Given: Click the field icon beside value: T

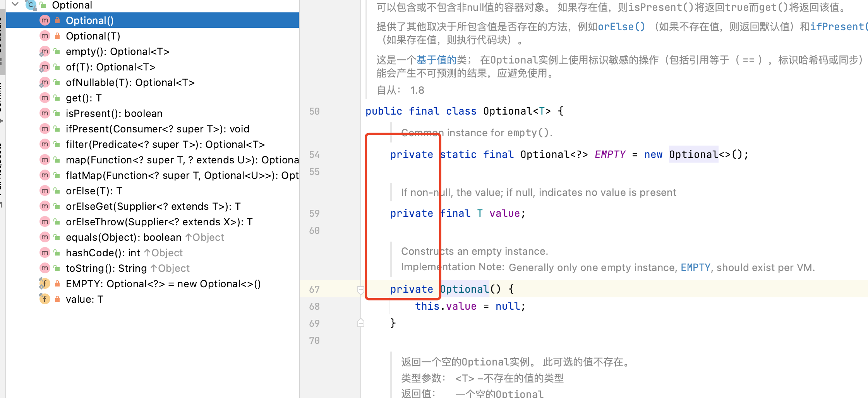Looking at the screenshot, I should point(45,299).
